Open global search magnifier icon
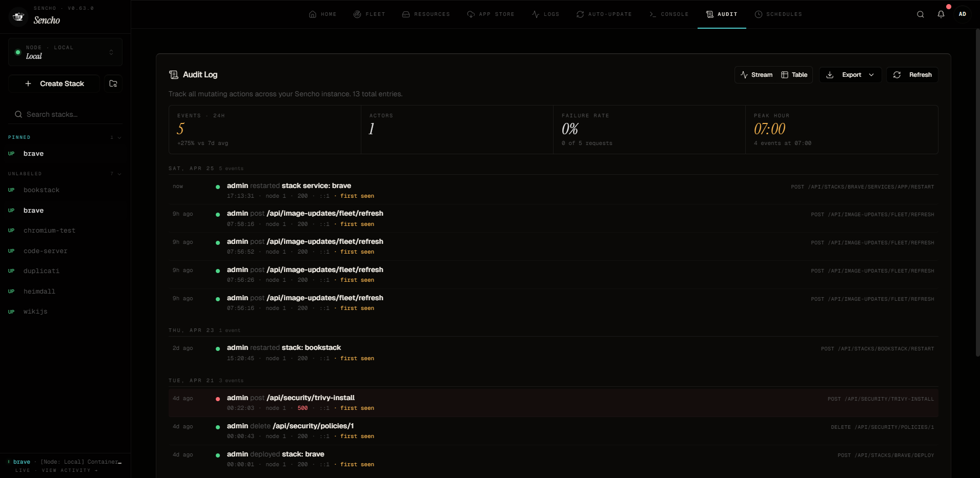 point(921,14)
